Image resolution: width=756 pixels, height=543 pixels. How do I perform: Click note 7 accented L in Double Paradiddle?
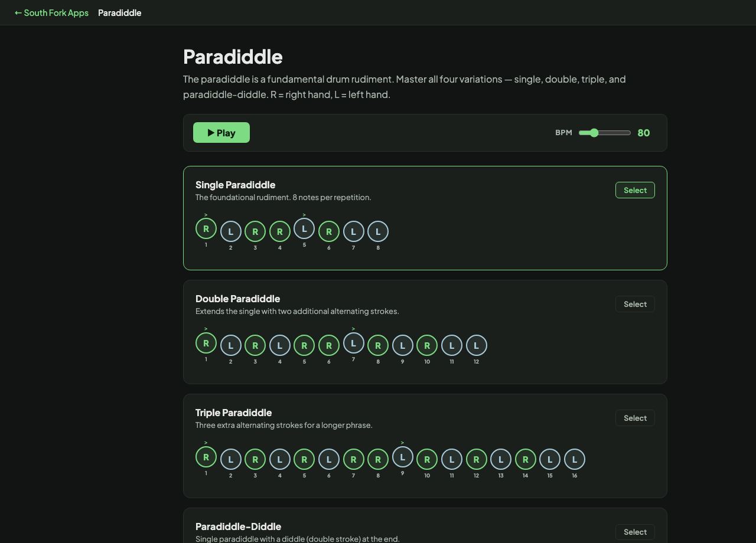tap(353, 342)
